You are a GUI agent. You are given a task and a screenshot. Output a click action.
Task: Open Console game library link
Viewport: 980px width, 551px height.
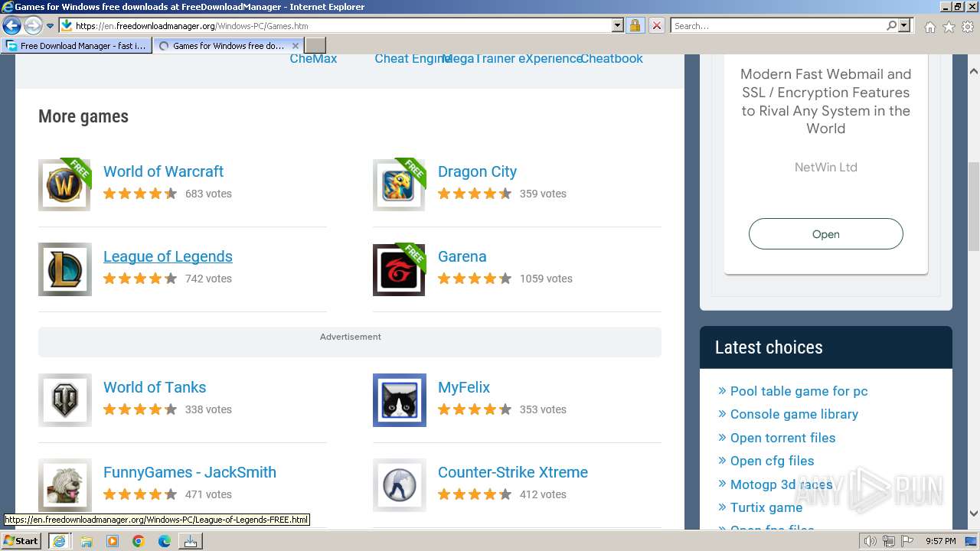coord(794,414)
